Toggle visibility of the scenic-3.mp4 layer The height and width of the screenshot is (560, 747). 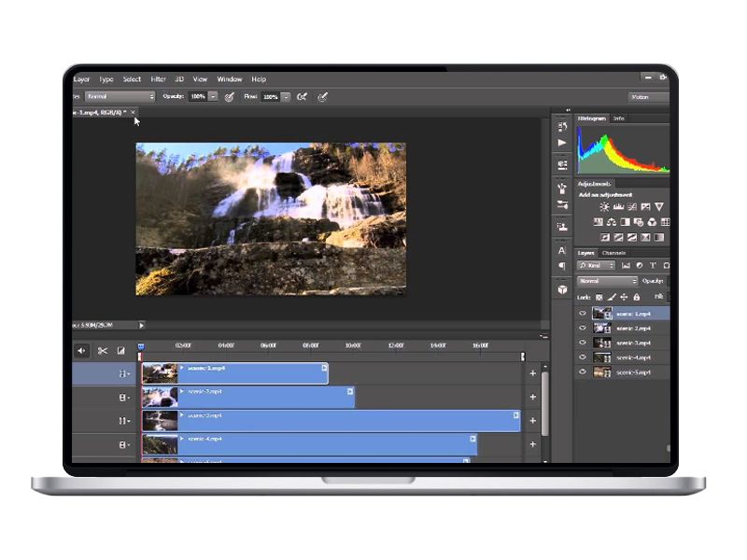(583, 343)
